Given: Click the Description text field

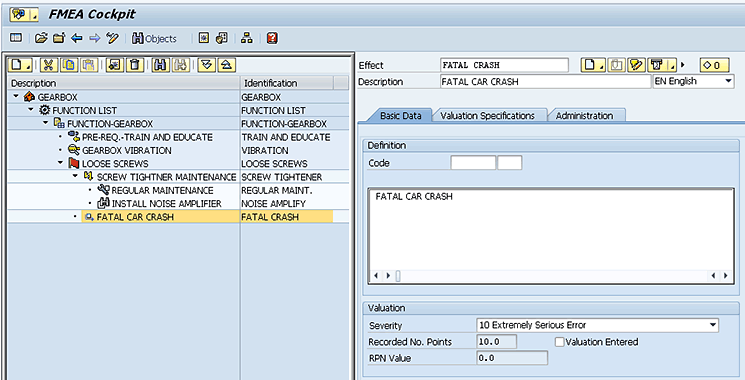Looking at the screenshot, I should pos(545,82).
